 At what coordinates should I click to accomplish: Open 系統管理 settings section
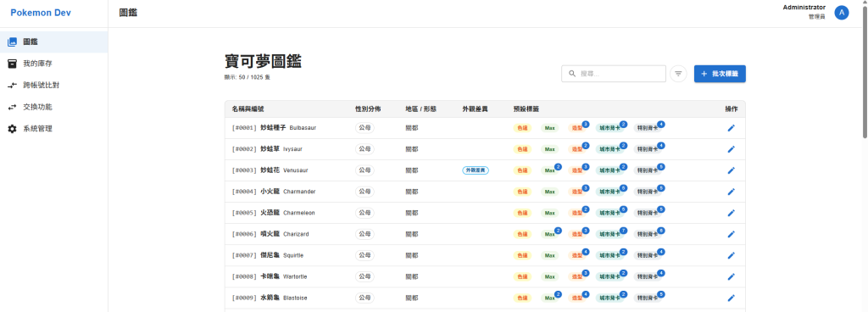tap(53, 128)
